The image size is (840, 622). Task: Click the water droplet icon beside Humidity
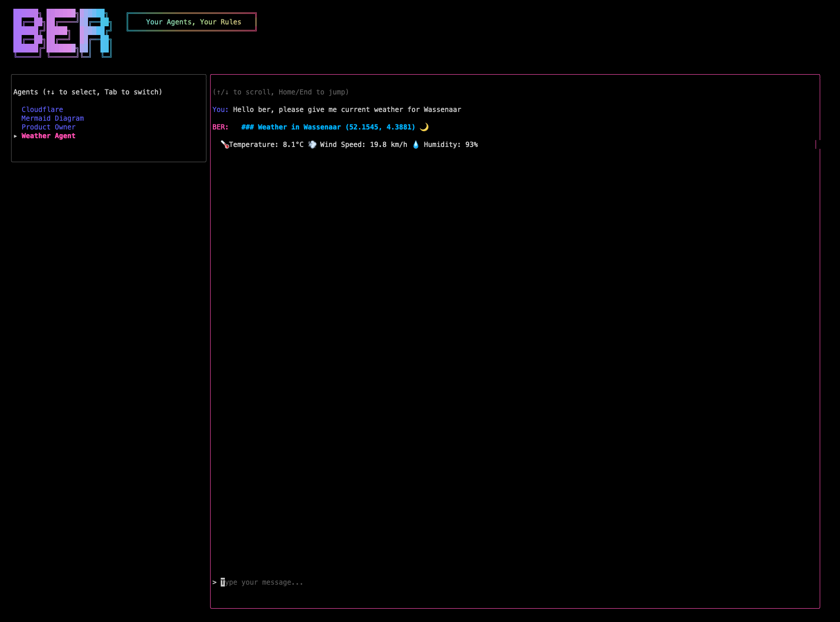pyautogui.click(x=416, y=145)
